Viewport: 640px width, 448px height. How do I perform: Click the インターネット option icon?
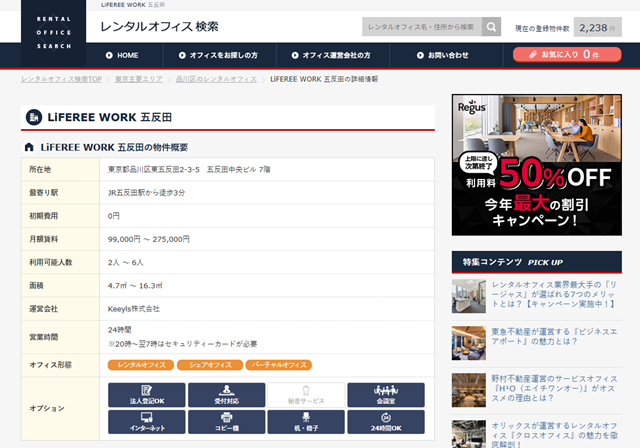click(x=140, y=421)
